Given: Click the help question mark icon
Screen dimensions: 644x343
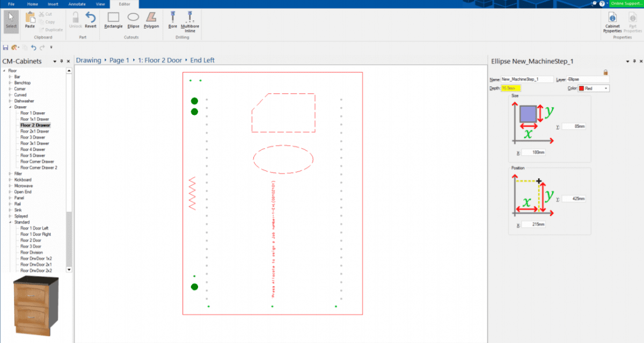Looking at the screenshot, I should [x=602, y=3].
